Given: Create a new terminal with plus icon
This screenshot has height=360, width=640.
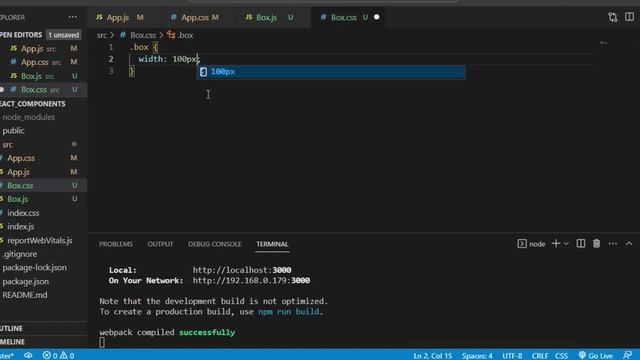Looking at the screenshot, I should (x=556, y=244).
